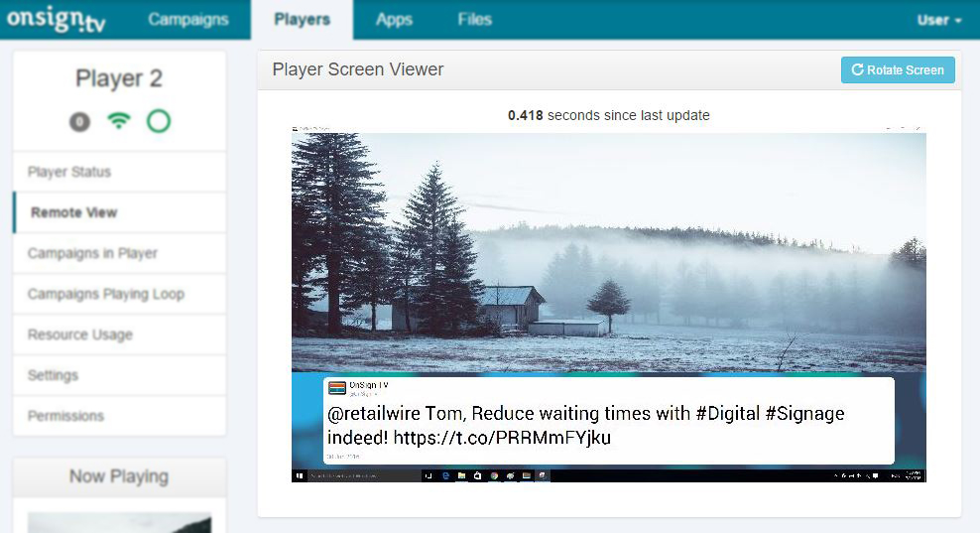Click the onsign.tv logo
Screen dimensions: 980x533
(57, 20)
